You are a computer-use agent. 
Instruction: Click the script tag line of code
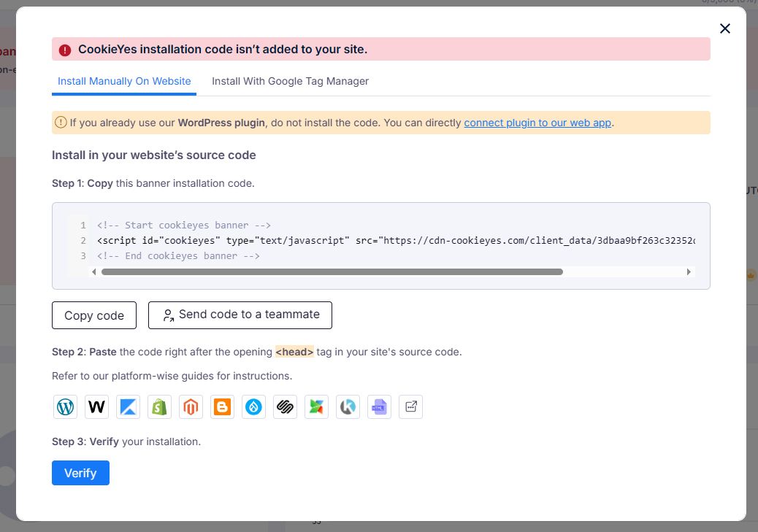pos(396,241)
